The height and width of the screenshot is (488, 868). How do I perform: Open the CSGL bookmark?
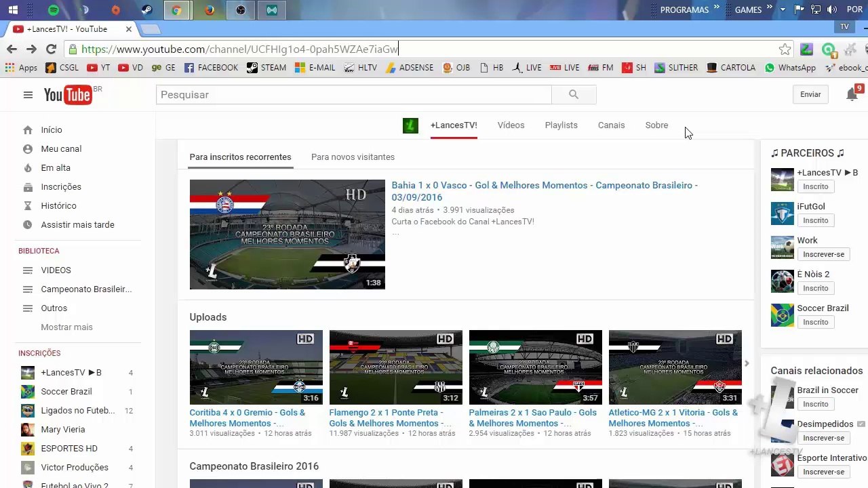click(x=62, y=68)
